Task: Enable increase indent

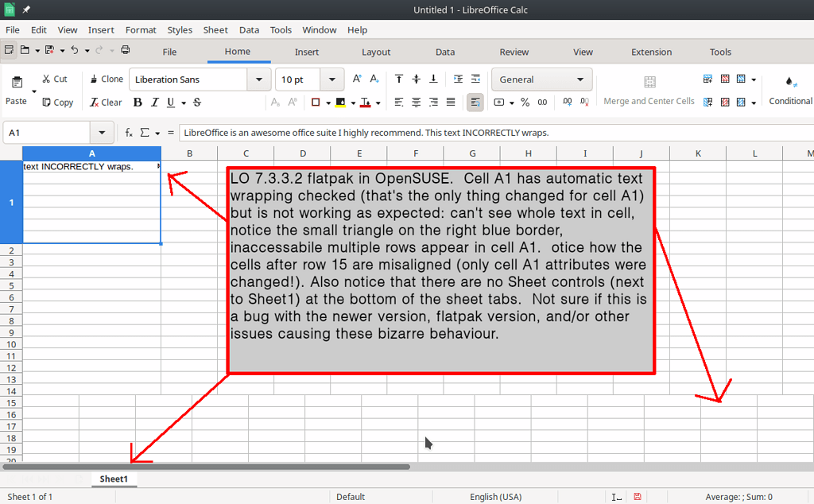Action: click(x=457, y=79)
